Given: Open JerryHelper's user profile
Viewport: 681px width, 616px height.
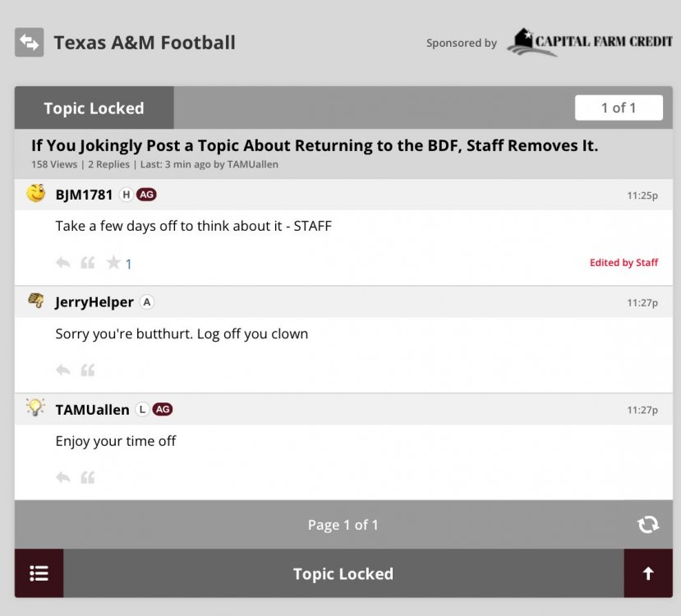Looking at the screenshot, I should 94,302.
